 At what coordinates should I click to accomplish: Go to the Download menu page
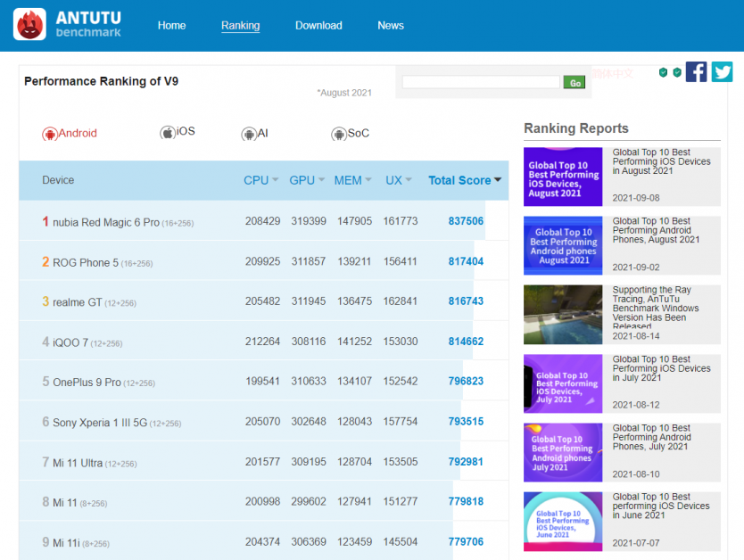[x=318, y=25]
